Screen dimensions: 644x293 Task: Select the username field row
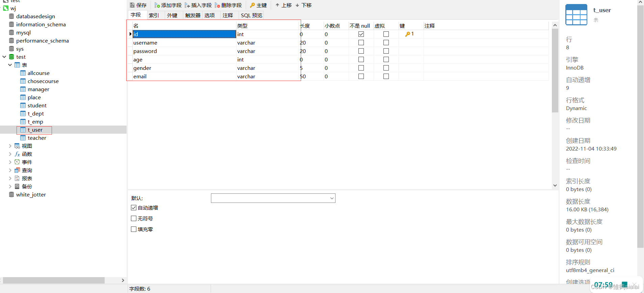338,43
